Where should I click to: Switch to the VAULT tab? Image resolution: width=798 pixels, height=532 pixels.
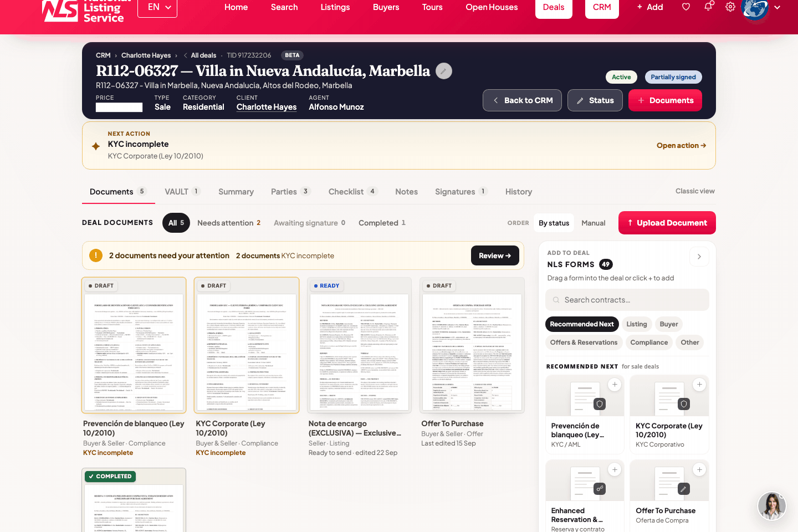click(182, 192)
